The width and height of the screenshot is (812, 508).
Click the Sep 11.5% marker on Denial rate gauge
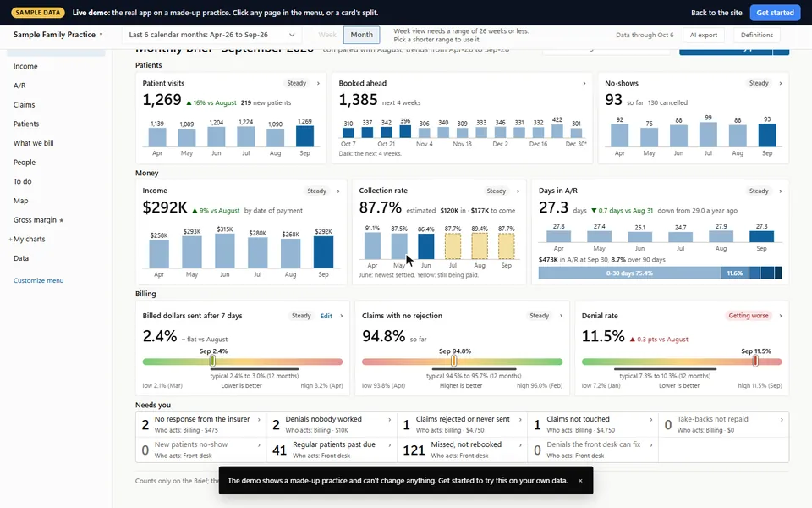point(755,361)
